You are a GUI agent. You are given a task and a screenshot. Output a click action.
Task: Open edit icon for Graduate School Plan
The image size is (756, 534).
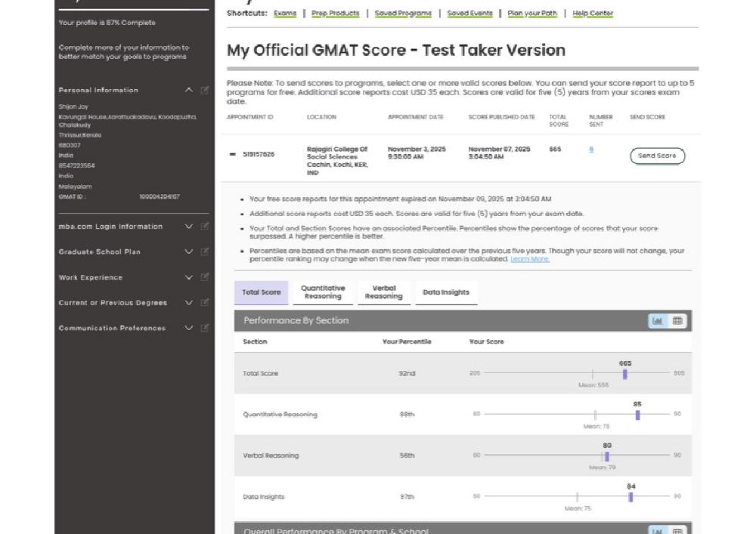coord(205,252)
